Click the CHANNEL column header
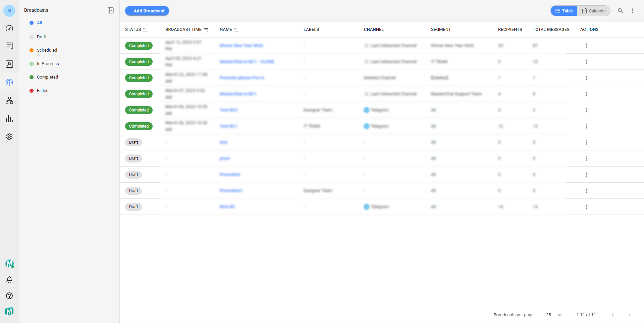Viewport: 644px width, 323px height. pyautogui.click(x=374, y=30)
